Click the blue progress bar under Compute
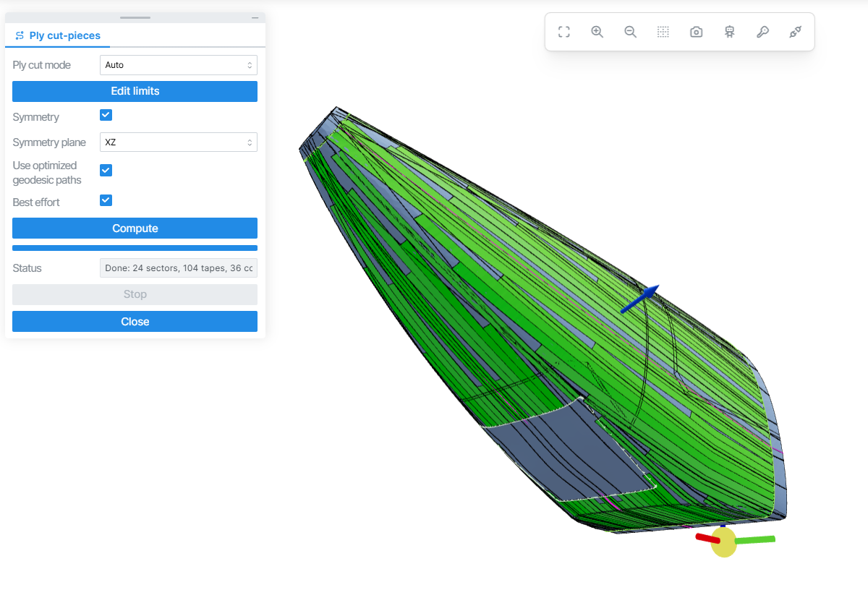 (x=135, y=248)
